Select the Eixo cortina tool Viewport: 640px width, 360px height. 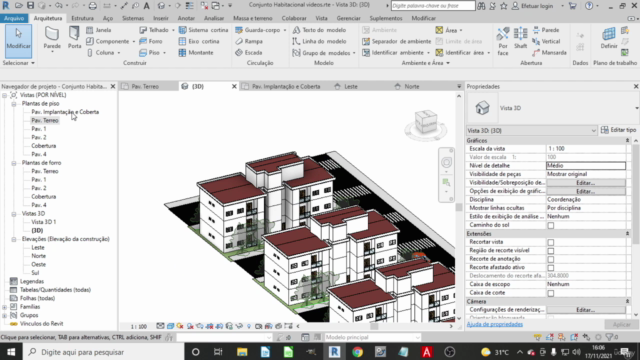point(199,41)
